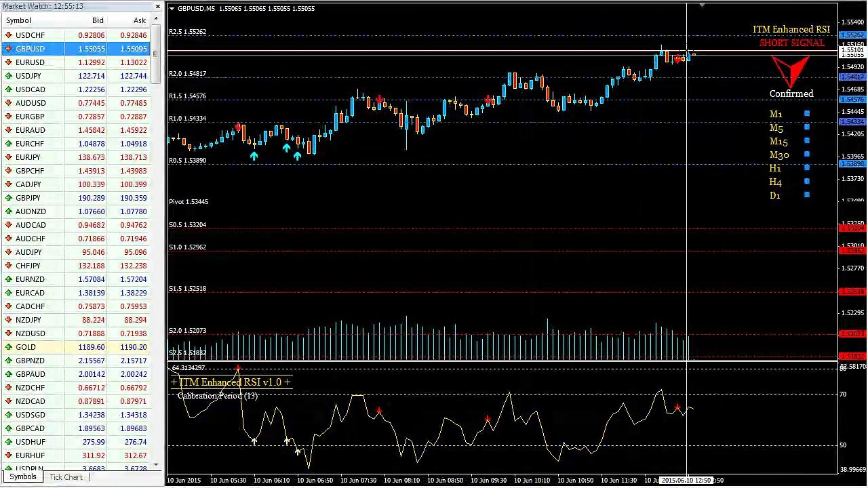Click the Calibration Period (13) label

218,396
